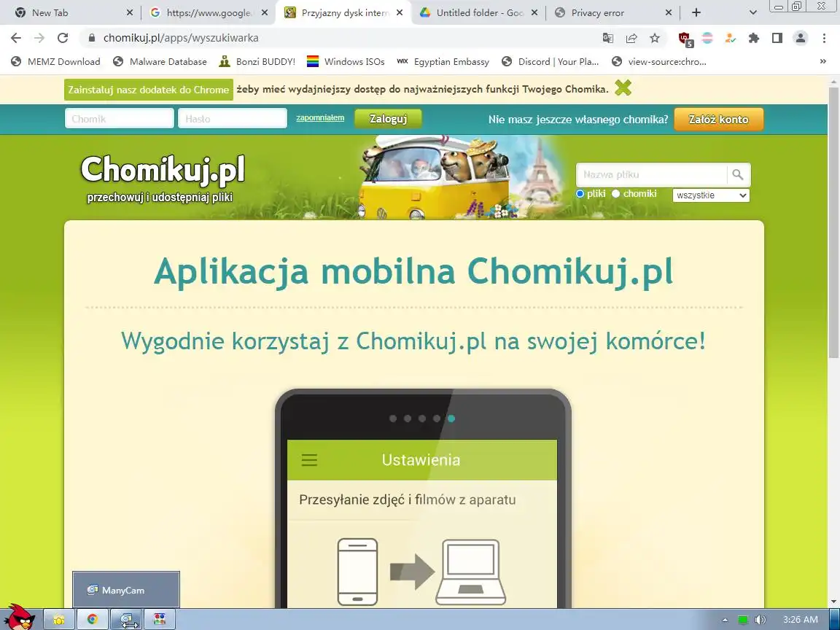Click the Chomikuj.pl logo

[x=163, y=170]
